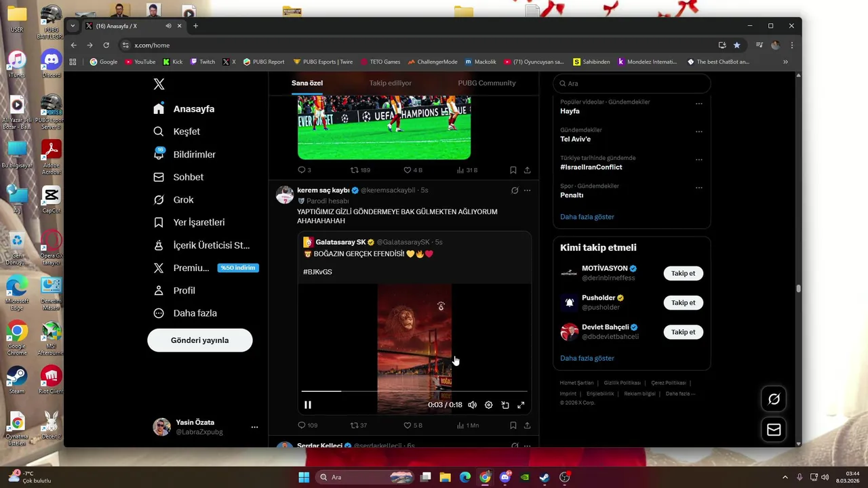
Task: Mute the tab audio icon
Action: (x=168, y=26)
